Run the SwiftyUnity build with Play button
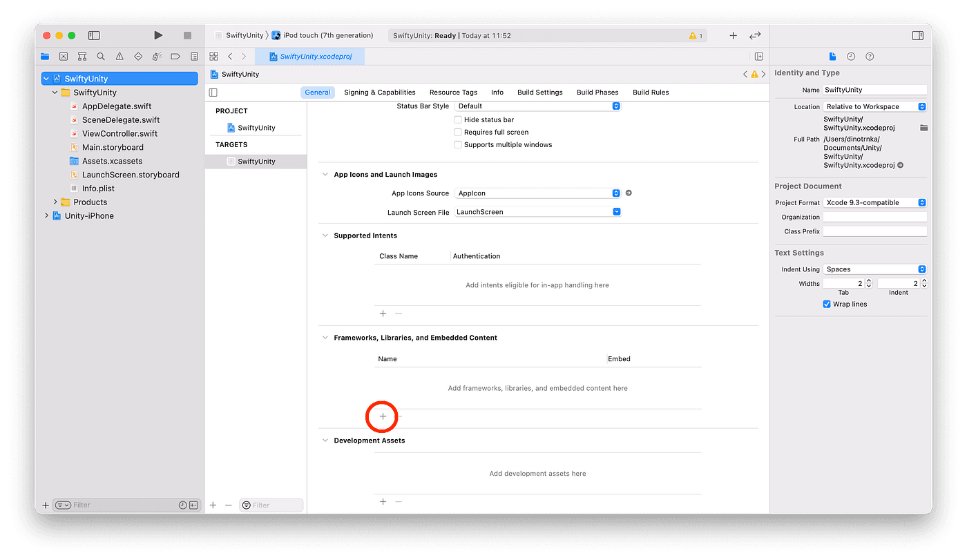967x560 pixels. coord(158,35)
